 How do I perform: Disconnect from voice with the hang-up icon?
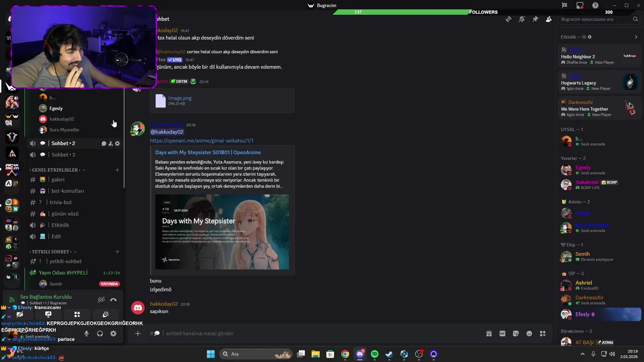pos(113,300)
